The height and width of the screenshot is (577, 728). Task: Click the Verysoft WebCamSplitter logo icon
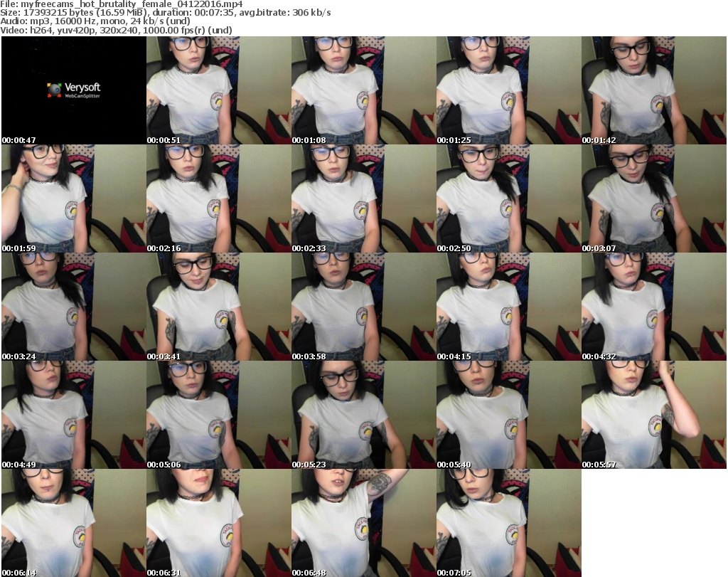click(54, 90)
